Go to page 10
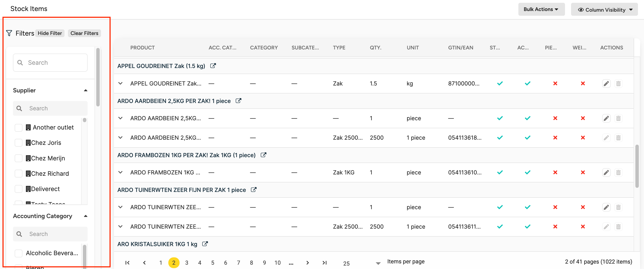 tap(278, 263)
